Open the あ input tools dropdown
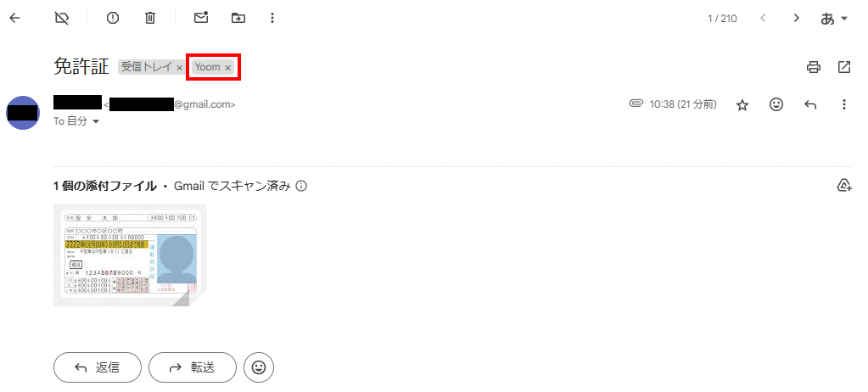 834,19
